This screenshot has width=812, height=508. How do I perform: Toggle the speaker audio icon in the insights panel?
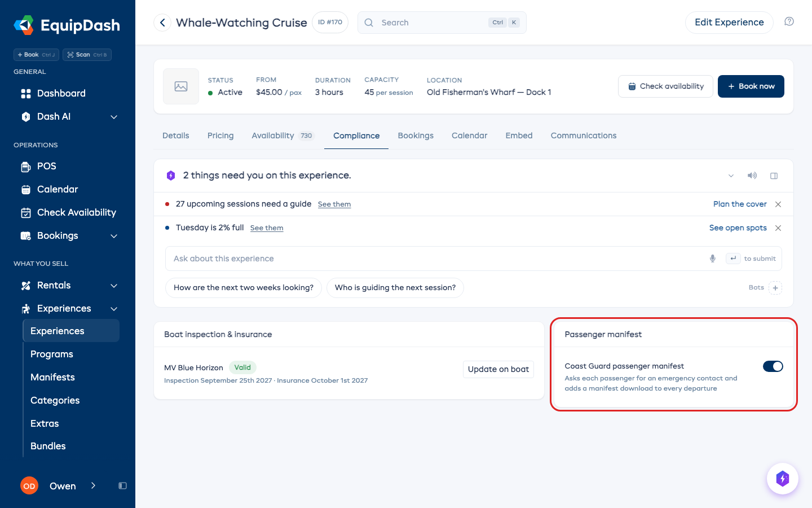[x=752, y=176]
